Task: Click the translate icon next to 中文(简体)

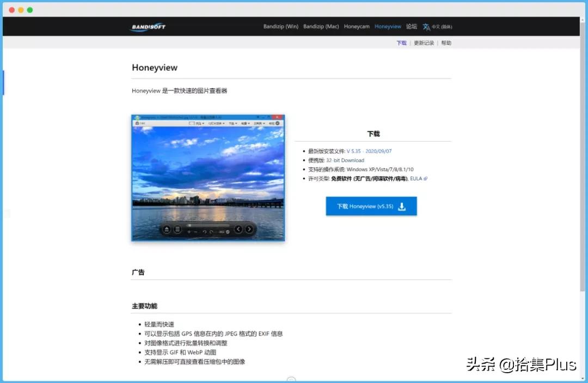Action: point(425,26)
